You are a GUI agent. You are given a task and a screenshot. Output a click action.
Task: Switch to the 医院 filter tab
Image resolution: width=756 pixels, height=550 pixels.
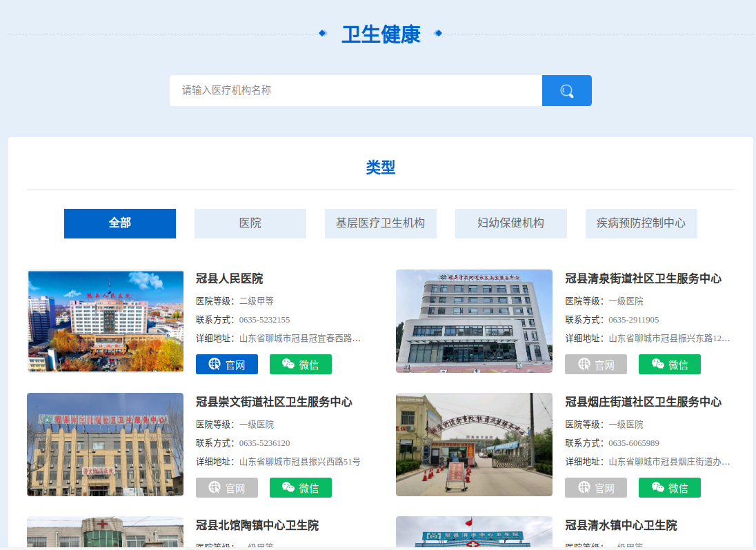pyautogui.click(x=250, y=223)
